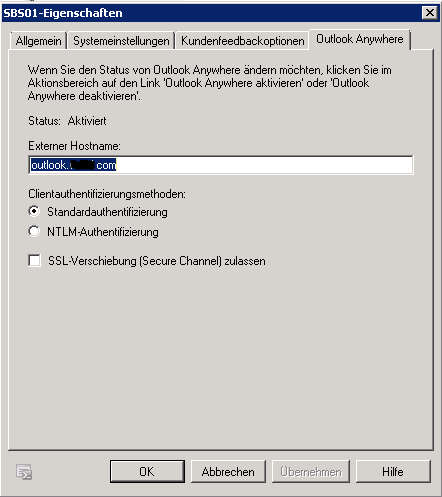Click the Clientauthentifizierungsmethoden label
Screen dimensions: 442x497
(107, 194)
